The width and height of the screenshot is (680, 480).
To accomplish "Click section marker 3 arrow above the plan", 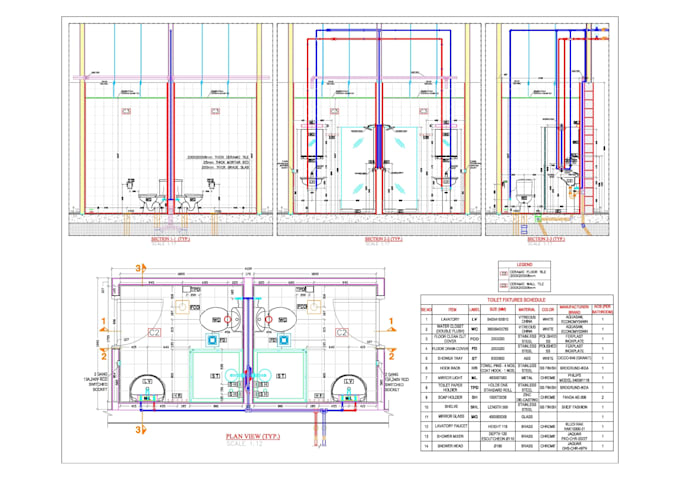I will click(141, 269).
